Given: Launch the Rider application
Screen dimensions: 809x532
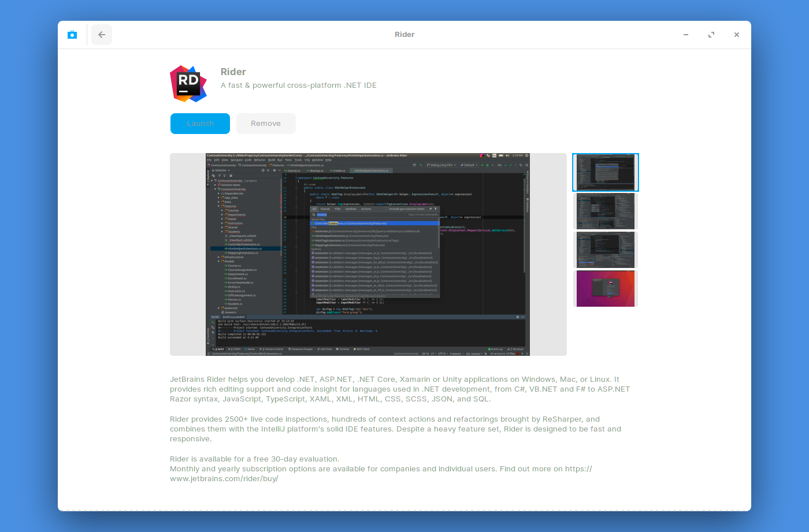Looking at the screenshot, I should (200, 124).
